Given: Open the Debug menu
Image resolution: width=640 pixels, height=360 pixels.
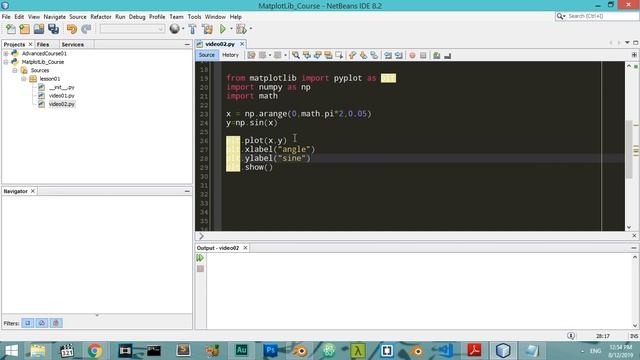Looking at the screenshot, I should (x=137, y=17).
